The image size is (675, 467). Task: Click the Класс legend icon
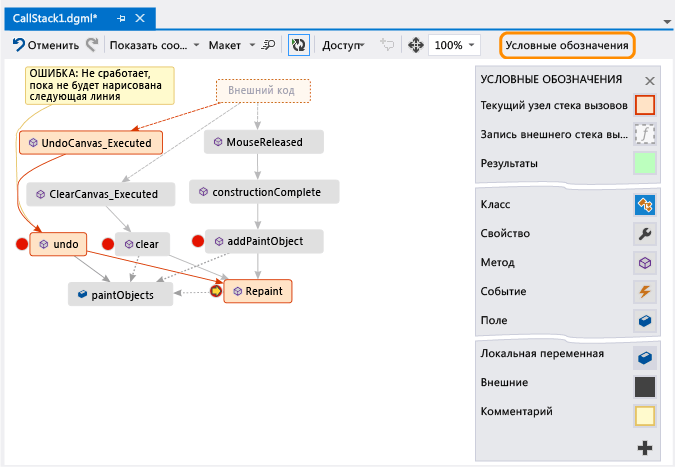[x=644, y=204]
